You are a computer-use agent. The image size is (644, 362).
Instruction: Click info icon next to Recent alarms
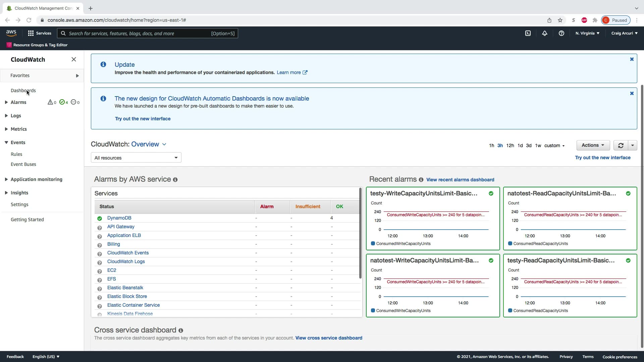click(x=421, y=180)
